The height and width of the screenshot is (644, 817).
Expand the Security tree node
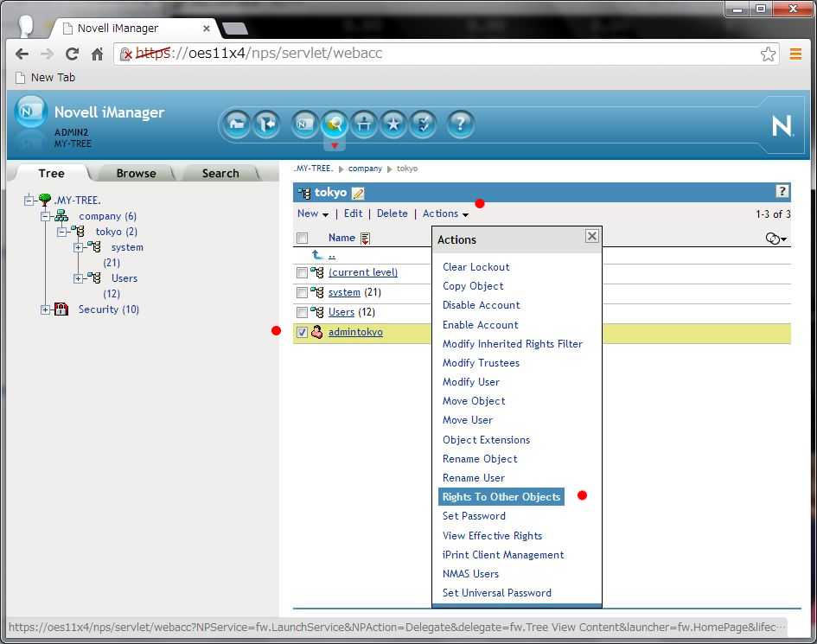click(x=45, y=310)
